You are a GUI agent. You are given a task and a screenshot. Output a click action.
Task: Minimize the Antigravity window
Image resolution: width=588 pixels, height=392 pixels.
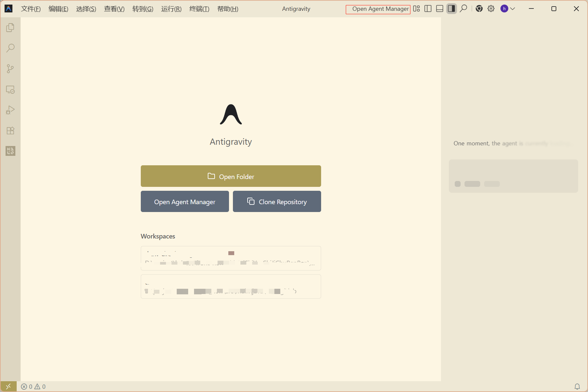tap(531, 8)
